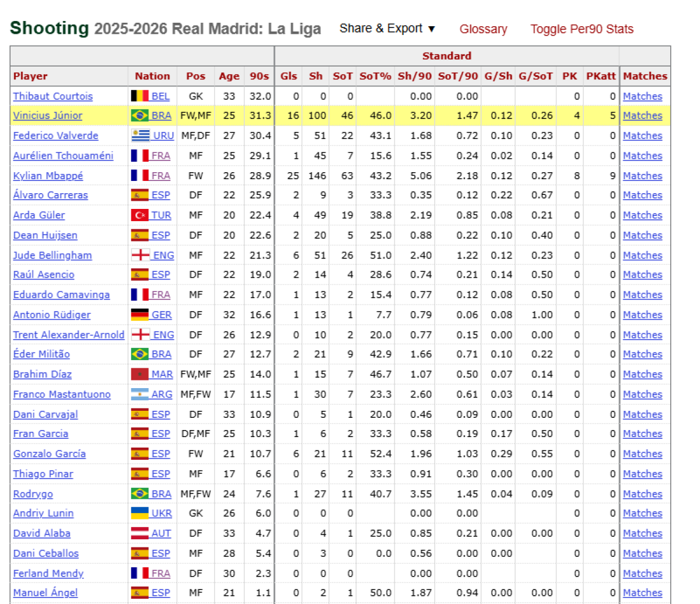
Task: Click the Brazil flag beside Éder Militão
Action: tap(140, 354)
